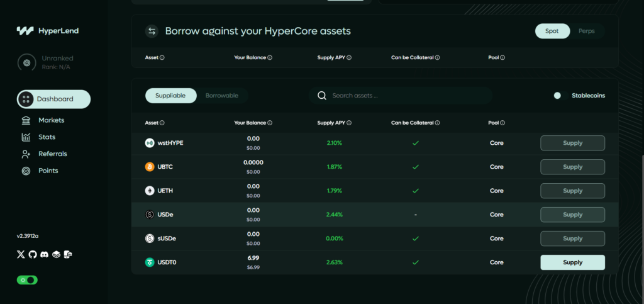Screen dimensions: 644x304
Task: Switch to the Borrowable tab
Action: point(222,96)
